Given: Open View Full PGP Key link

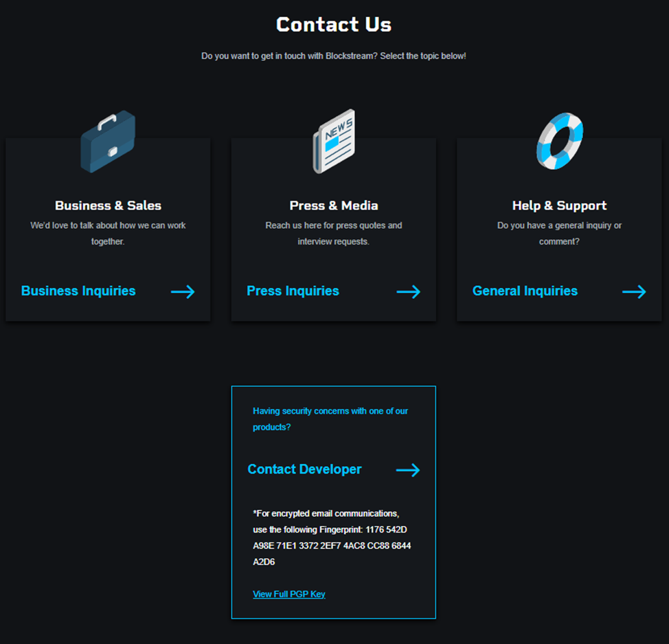Looking at the screenshot, I should pos(289,594).
